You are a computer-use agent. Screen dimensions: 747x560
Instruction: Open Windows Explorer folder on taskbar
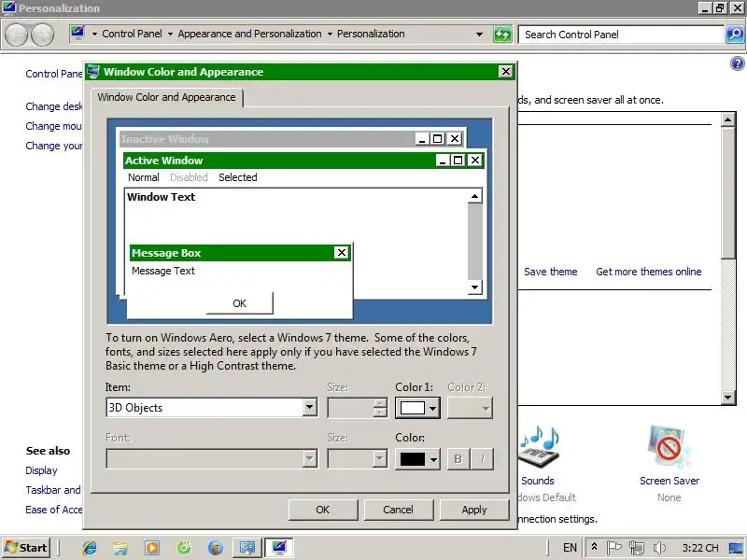tap(120, 548)
